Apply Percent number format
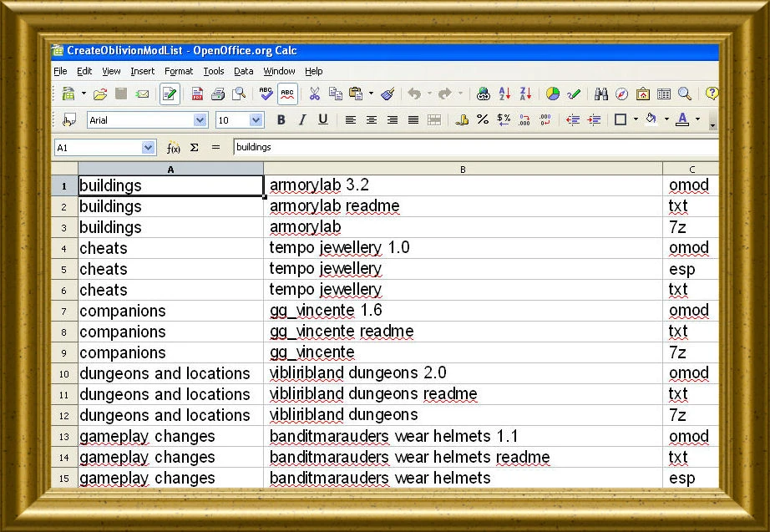Screen dimensions: 770x532 coord(483,120)
